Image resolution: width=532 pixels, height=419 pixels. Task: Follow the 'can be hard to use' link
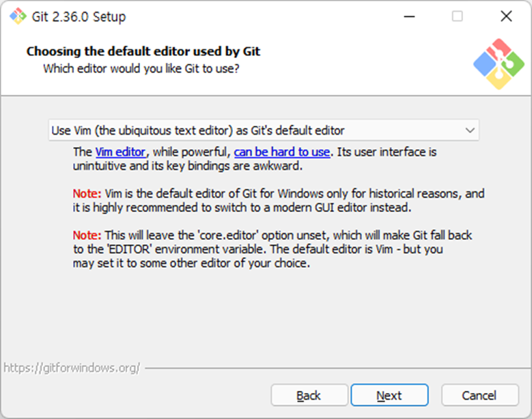(282, 152)
